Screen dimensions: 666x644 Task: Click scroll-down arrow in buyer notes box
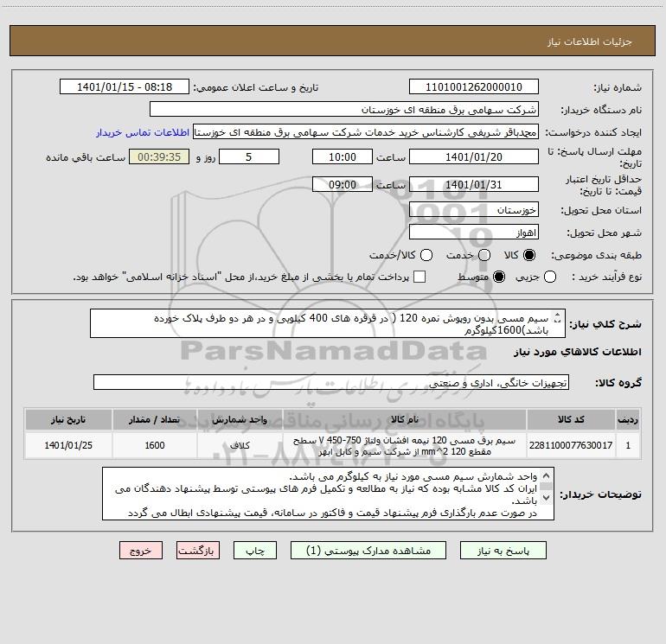point(547,497)
